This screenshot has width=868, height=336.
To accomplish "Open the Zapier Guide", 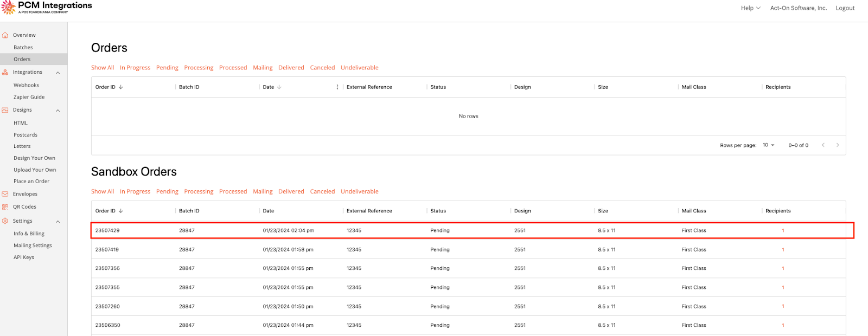I will coord(29,98).
